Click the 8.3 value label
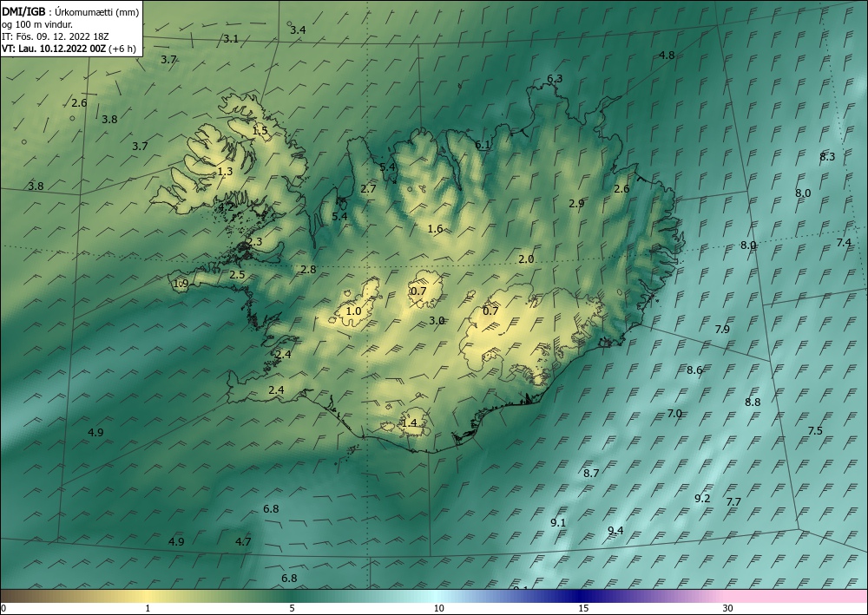Screen dimensions: 868x615 (827, 156)
